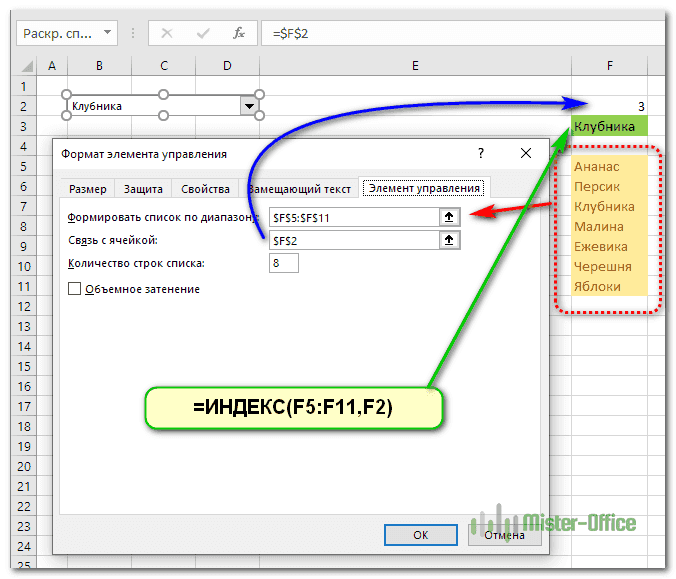676x579 pixels.
Task: Click the input range field $F$5:$F$11
Action: click(354, 217)
